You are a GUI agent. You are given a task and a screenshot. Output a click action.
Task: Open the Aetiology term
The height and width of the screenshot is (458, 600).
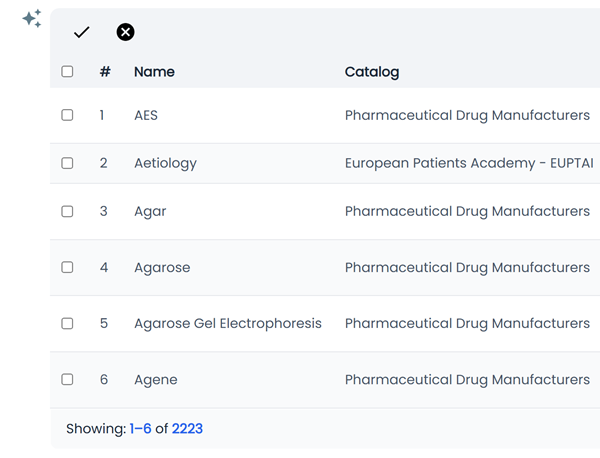click(165, 163)
